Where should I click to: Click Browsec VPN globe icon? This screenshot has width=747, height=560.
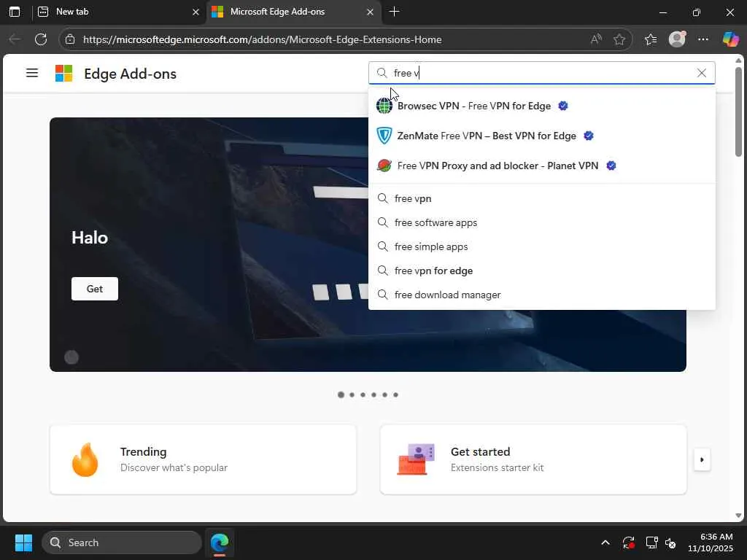point(384,106)
